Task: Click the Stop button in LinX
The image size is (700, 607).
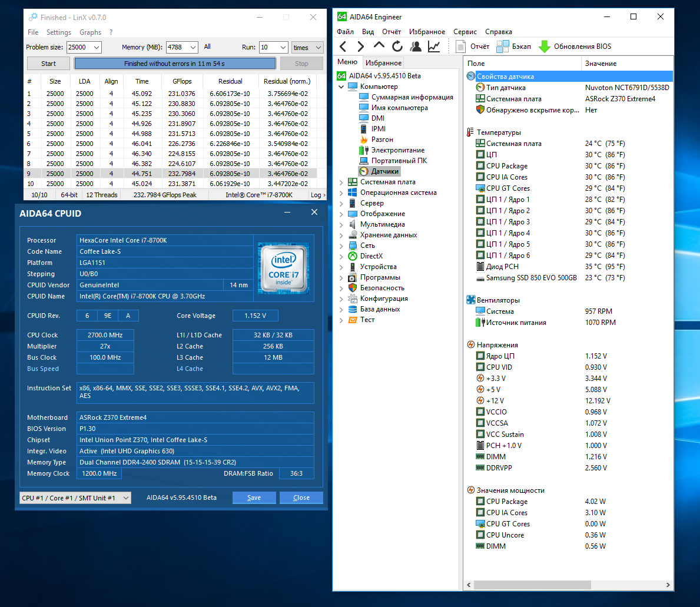Action: tap(301, 64)
